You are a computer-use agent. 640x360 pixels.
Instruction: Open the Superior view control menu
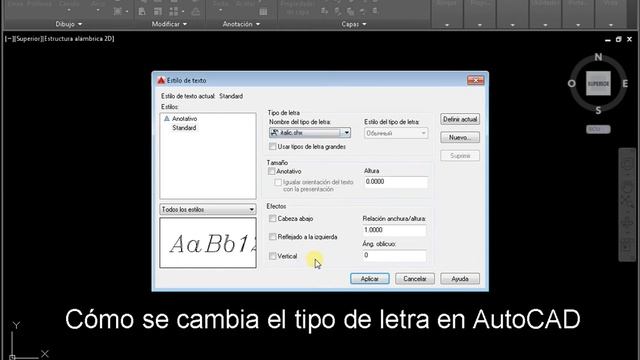tap(28, 39)
